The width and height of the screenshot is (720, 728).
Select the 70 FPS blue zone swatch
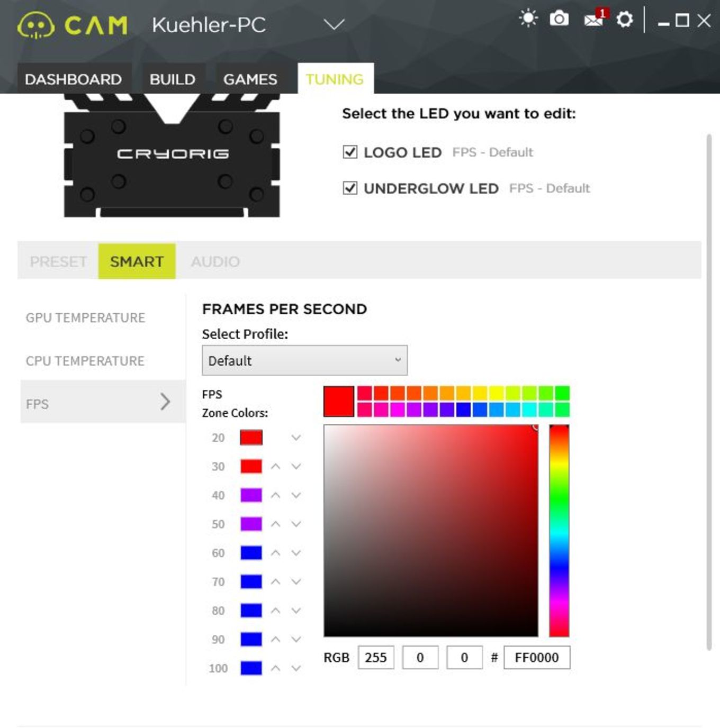(x=251, y=581)
